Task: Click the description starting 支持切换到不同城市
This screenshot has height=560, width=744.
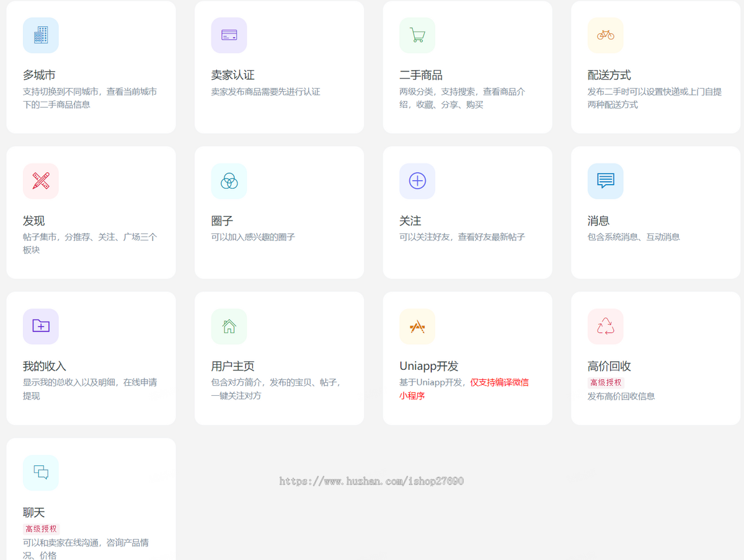Action: [x=90, y=98]
